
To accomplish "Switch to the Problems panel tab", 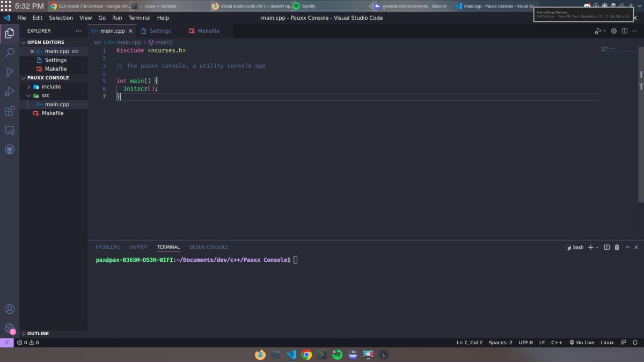I will pyautogui.click(x=108, y=247).
